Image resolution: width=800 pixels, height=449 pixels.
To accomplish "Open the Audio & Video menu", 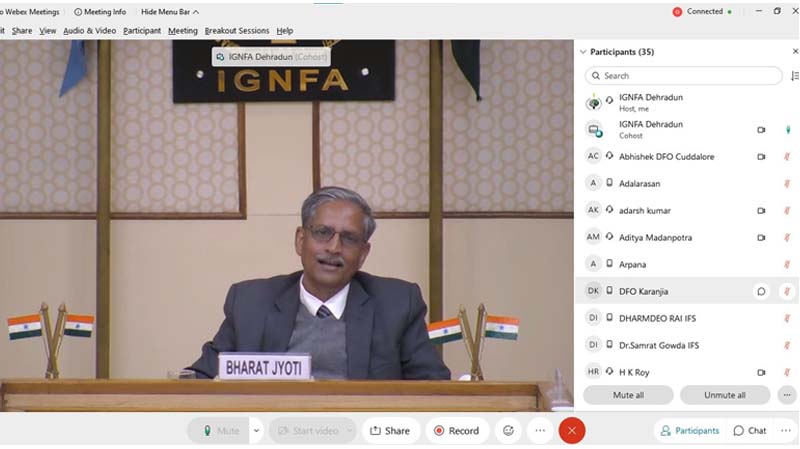I will pos(89,31).
